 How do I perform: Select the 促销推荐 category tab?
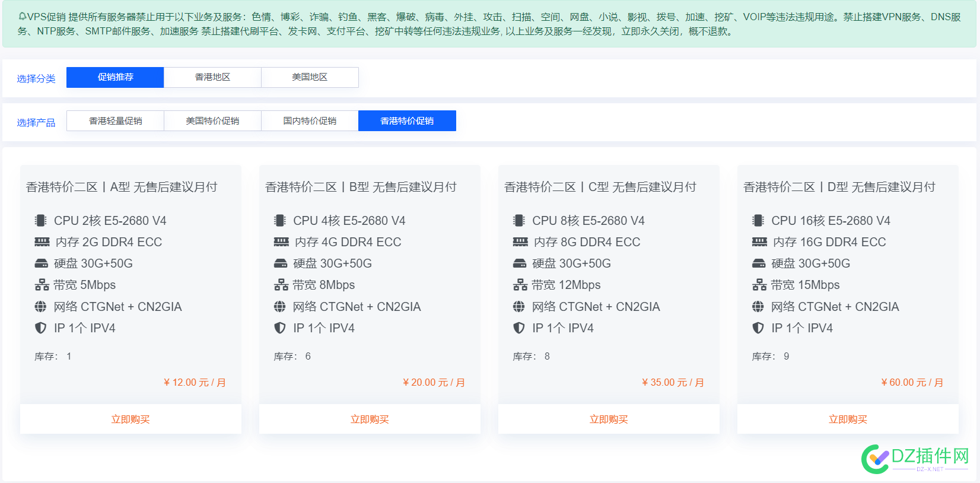tap(115, 77)
